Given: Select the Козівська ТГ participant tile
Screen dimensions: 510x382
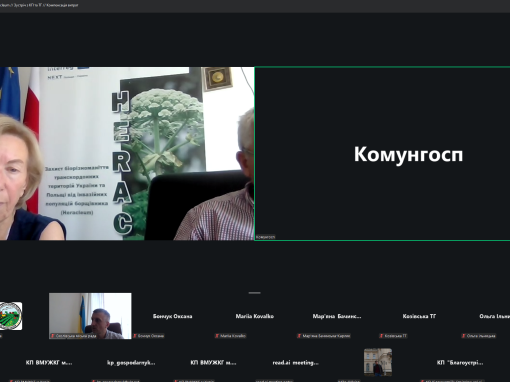Looking at the screenshot, I should point(419,316).
